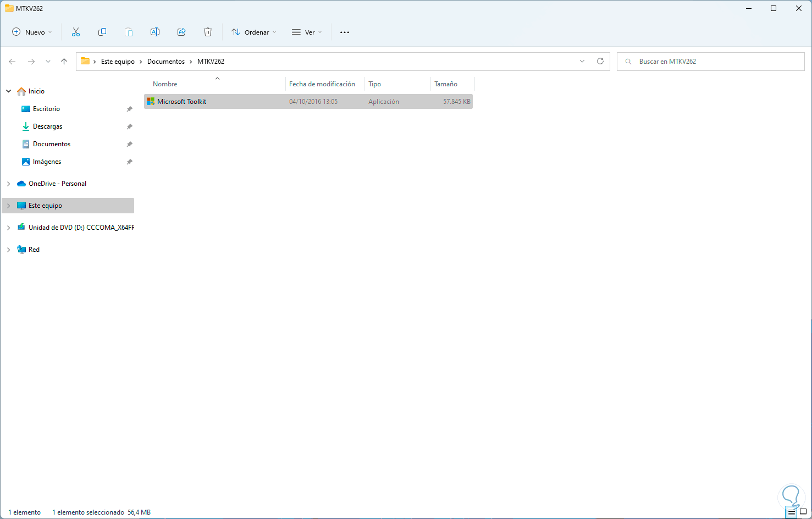Open Imágenes in the navigation pane
The height and width of the screenshot is (519, 812).
coord(47,162)
